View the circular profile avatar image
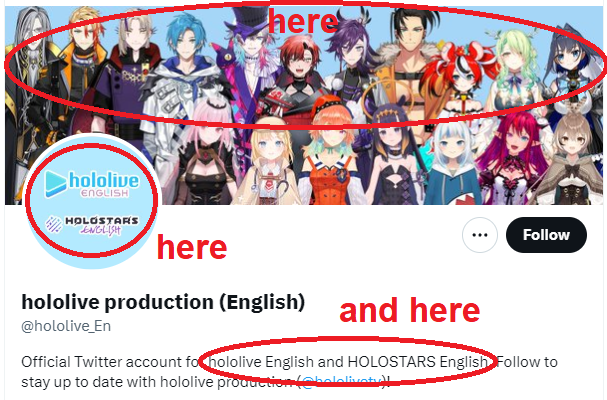607x400 pixels. pos(90,201)
